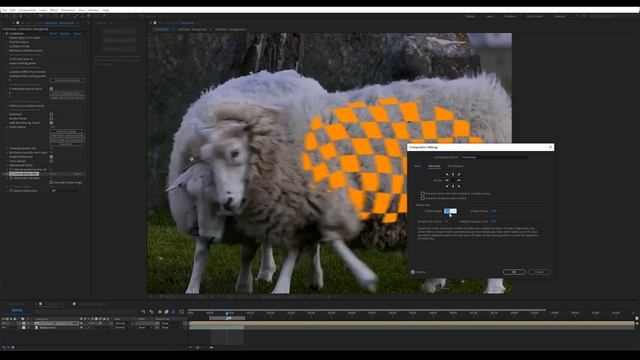Select the bottom-center anchor arrow
Viewport: 640px width, 360px height.
(453, 186)
